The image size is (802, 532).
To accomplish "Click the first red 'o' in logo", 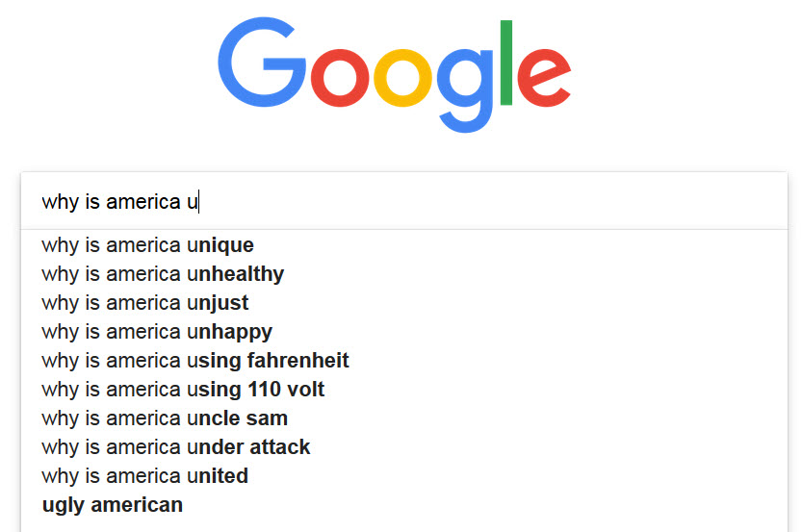I will [x=340, y=78].
